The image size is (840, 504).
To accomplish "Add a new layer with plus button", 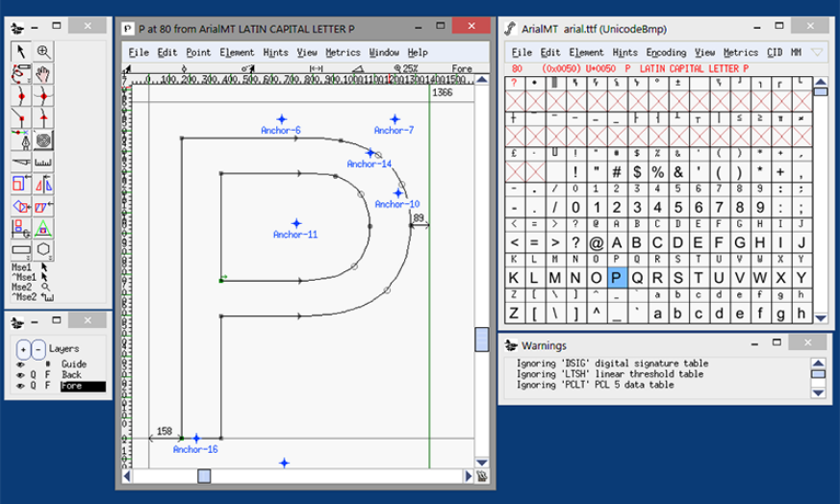I will 23,350.
